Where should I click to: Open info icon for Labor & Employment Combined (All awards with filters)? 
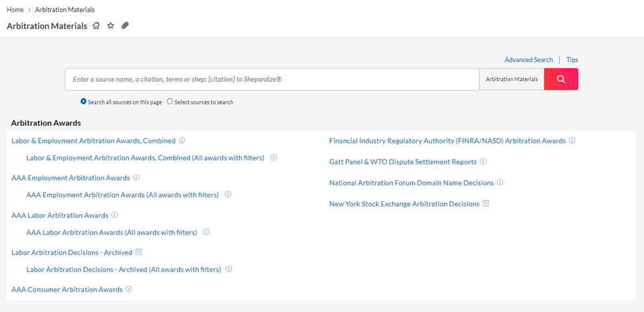[x=273, y=157]
